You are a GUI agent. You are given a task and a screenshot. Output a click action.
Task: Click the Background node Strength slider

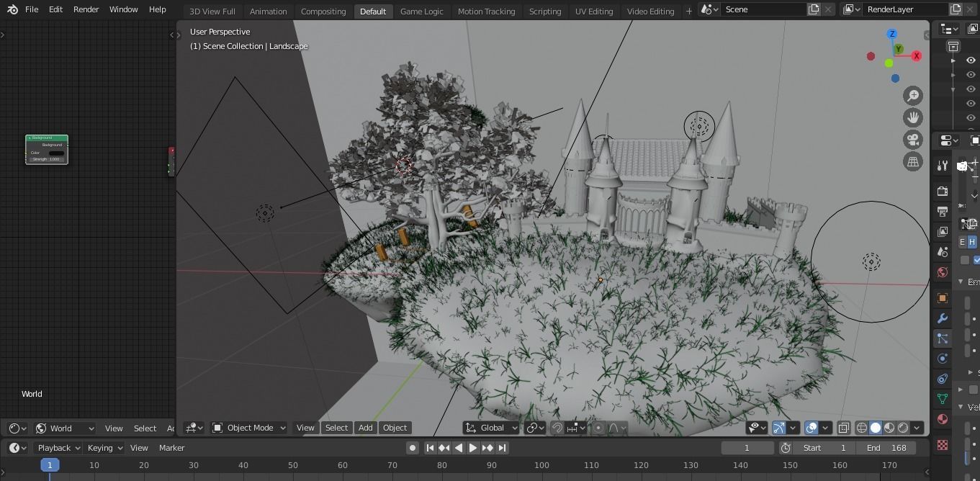tap(47, 159)
